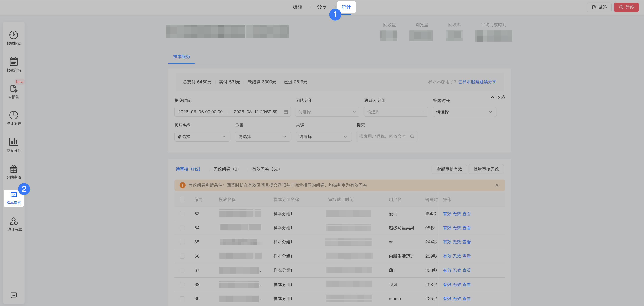
Task: Click the 全部审核有效 button
Action: tap(449, 169)
